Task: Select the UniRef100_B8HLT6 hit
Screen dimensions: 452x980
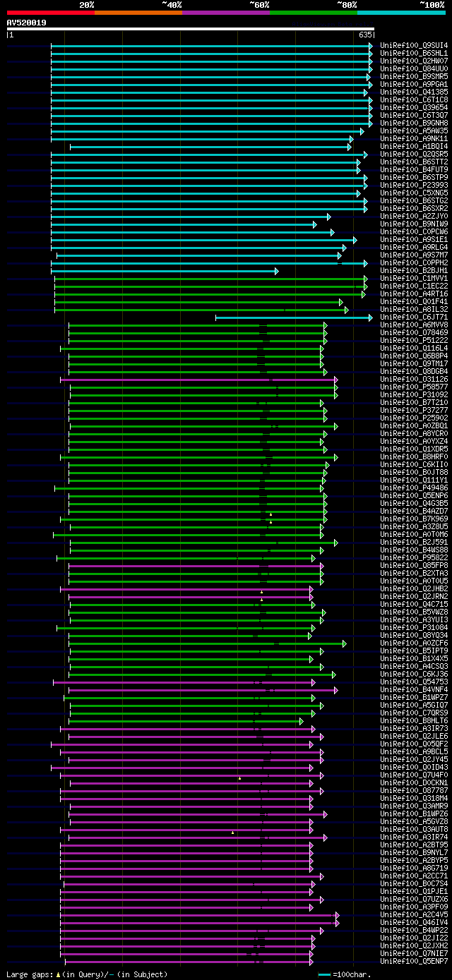Action: pyautogui.click(x=414, y=721)
